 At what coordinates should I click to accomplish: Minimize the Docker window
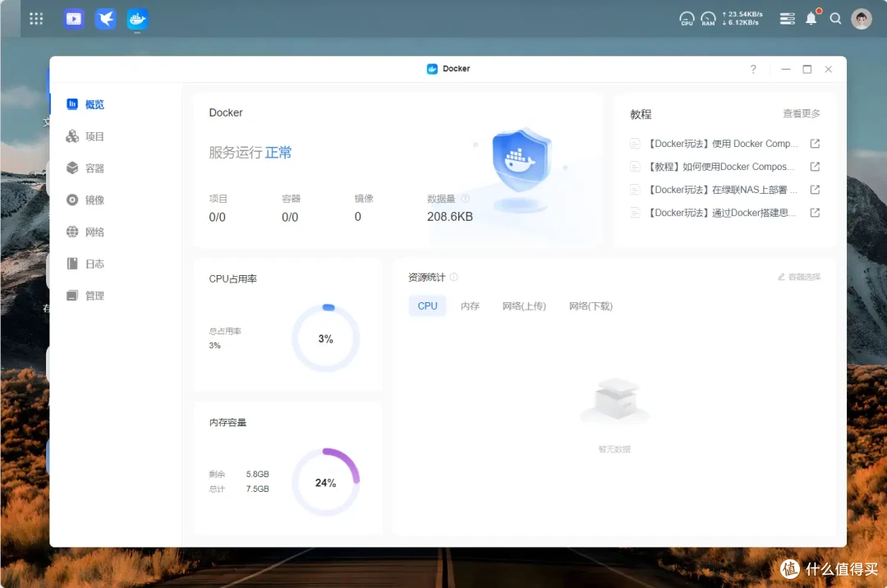786,69
